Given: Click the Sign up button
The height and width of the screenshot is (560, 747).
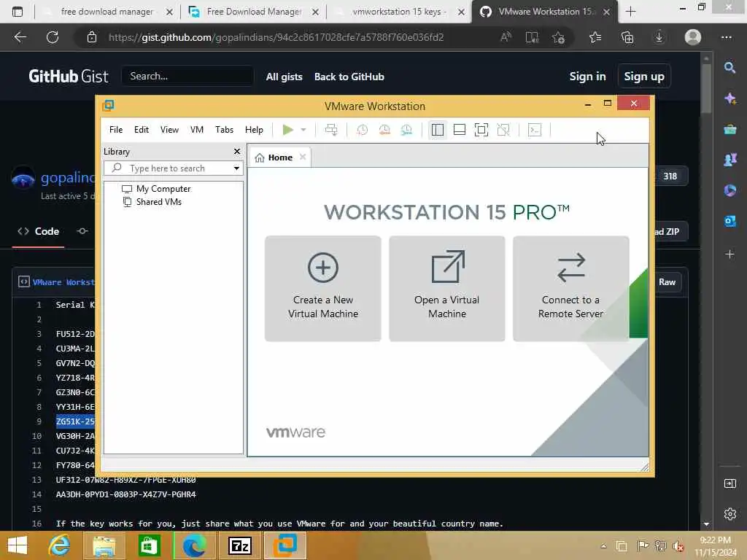Looking at the screenshot, I should [x=644, y=76].
